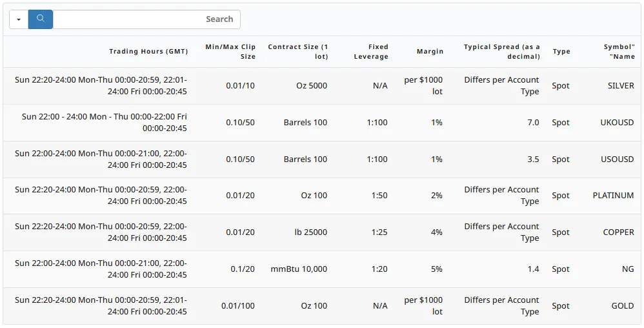Select the NG symbol cell
644x328 pixels.
coord(628,269)
